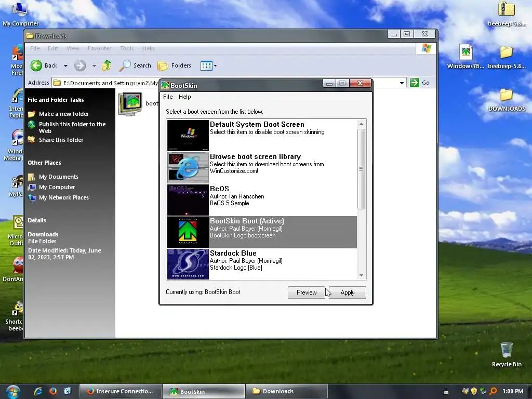This screenshot has height=399, width=532.
Task: Open Favorites menu in Downloads window
Action: click(99, 48)
